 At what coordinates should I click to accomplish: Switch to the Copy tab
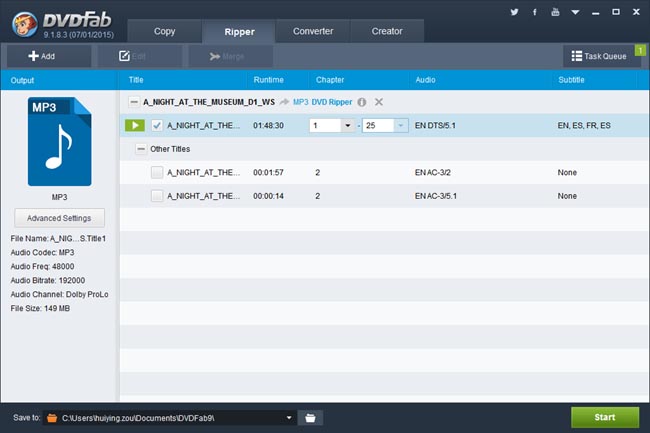pyautogui.click(x=165, y=31)
